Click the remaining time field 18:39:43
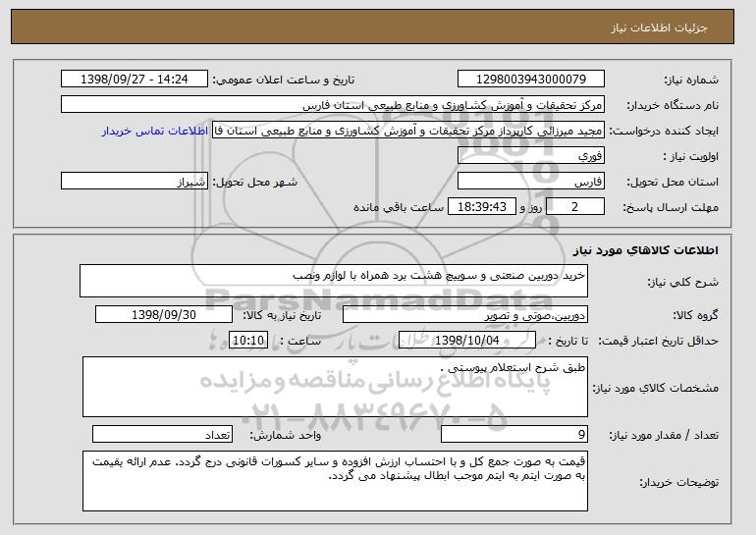The height and width of the screenshot is (535, 756). pos(482,207)
